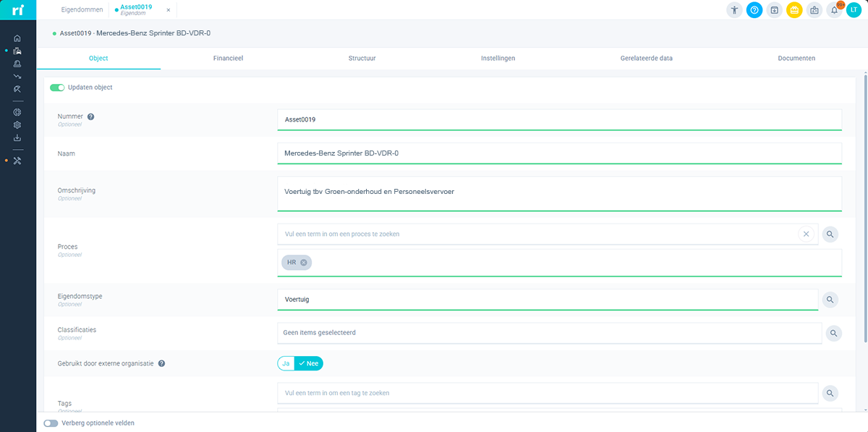This screenshot has height=432, width=868.
Task: Open the Documenten tab
Action: point(796,58)
